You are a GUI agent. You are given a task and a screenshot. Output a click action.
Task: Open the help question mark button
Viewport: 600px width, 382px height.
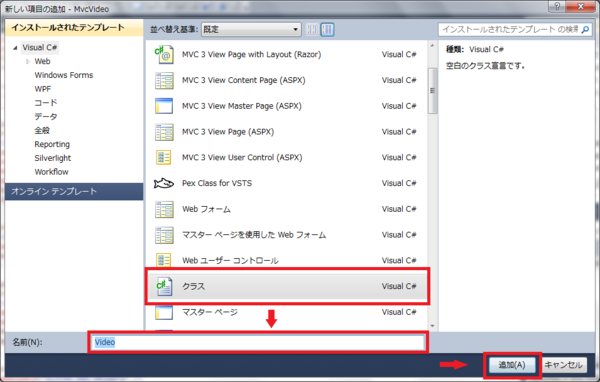tap(557, 6)
